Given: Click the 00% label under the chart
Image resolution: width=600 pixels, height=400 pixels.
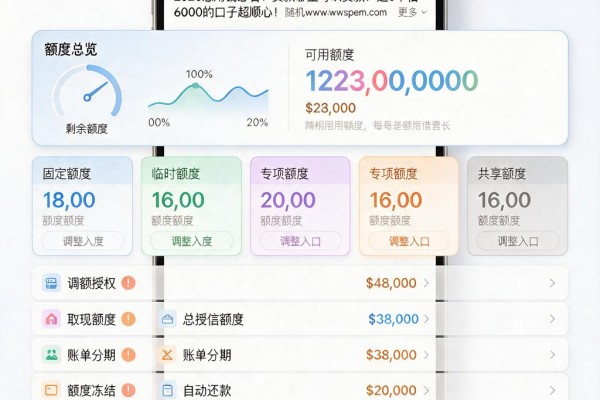Looking at the screenshot, I should 159,122.
